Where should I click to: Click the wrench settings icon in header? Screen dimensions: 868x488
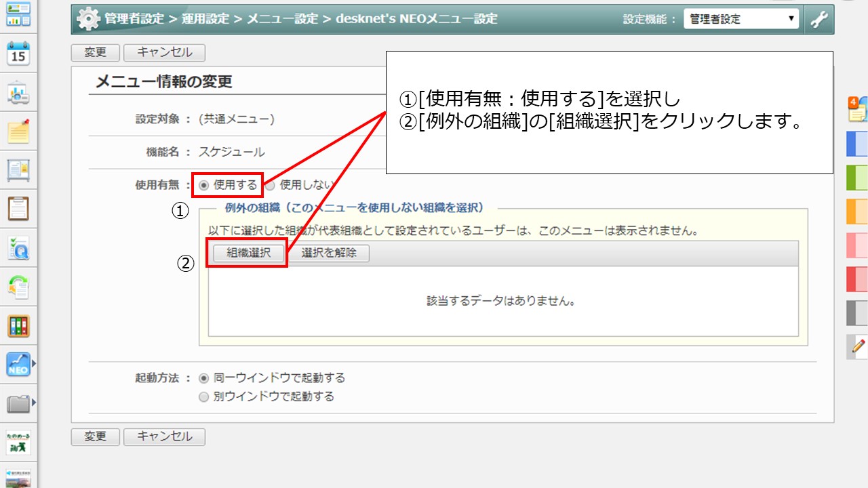click(x=819, y=20)
